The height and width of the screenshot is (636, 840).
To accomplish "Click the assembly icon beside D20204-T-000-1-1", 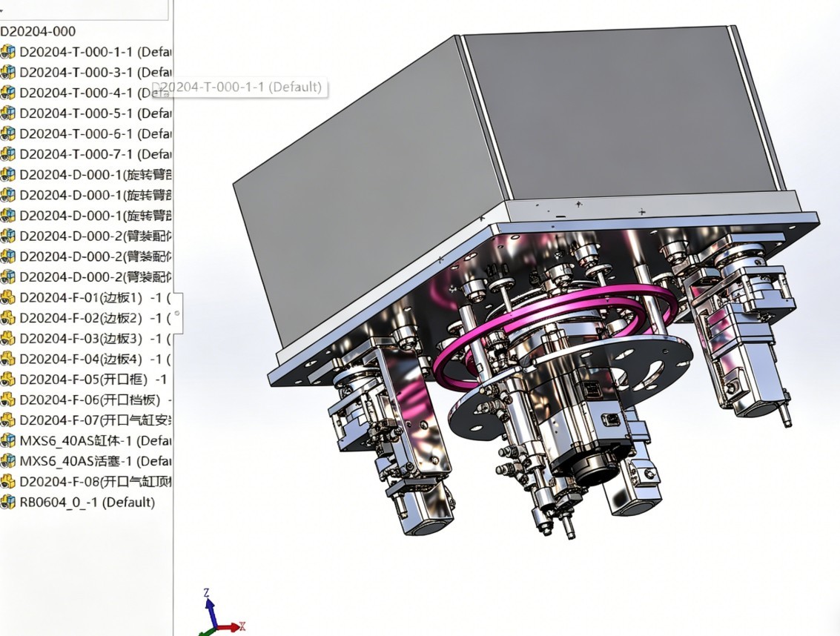I will [x=7, y=52].
